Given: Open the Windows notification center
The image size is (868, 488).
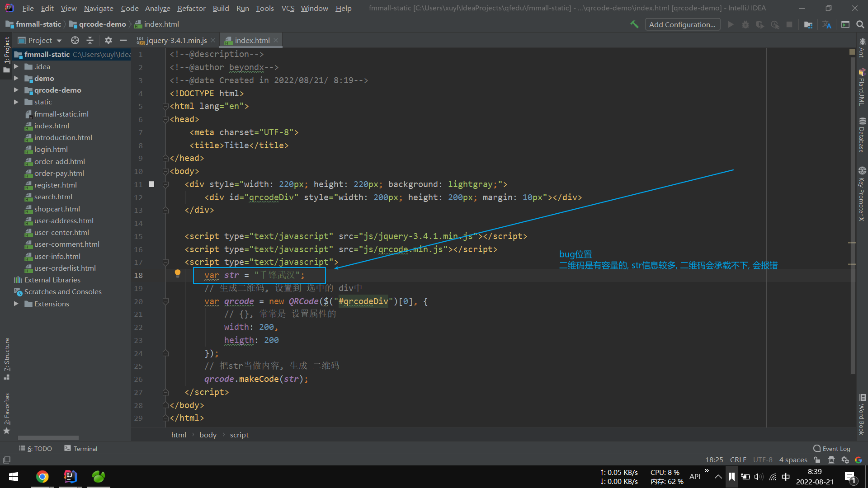Looking at the screenshot, I should [850, 477].
